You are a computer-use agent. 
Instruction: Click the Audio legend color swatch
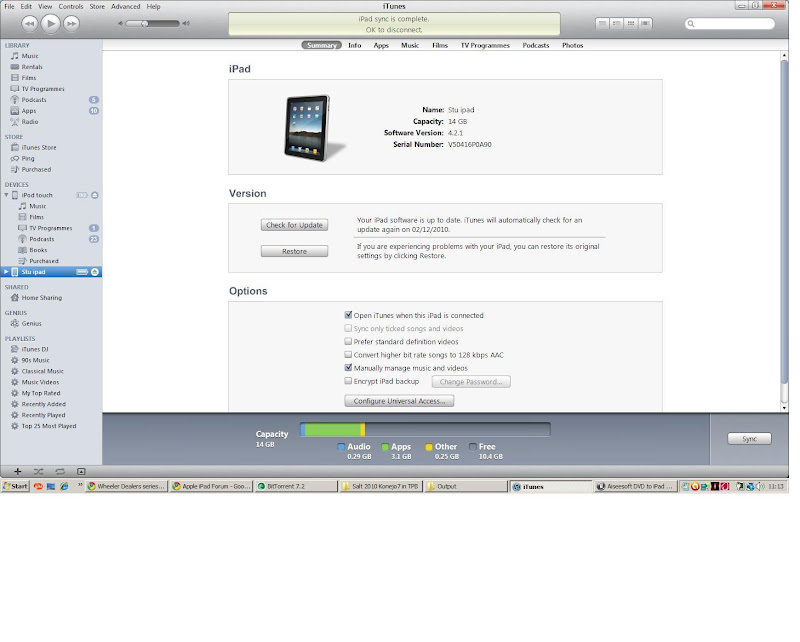coord(341,447)
